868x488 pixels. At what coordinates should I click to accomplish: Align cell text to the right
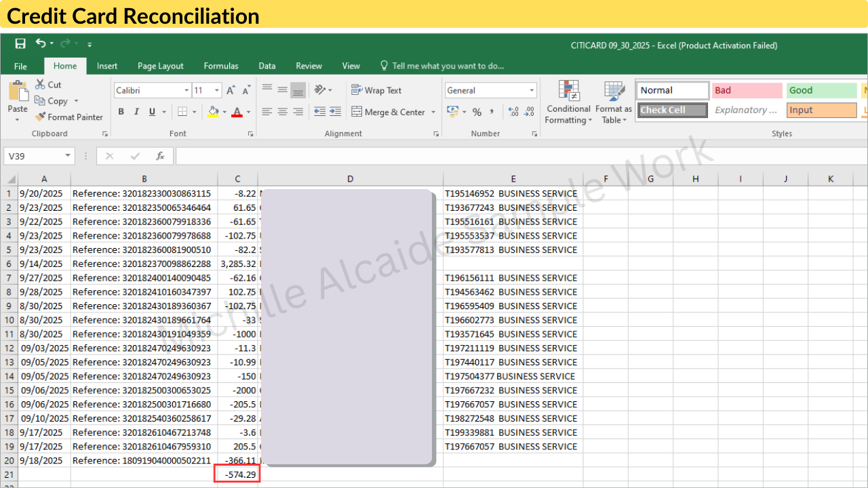(298, 112)
